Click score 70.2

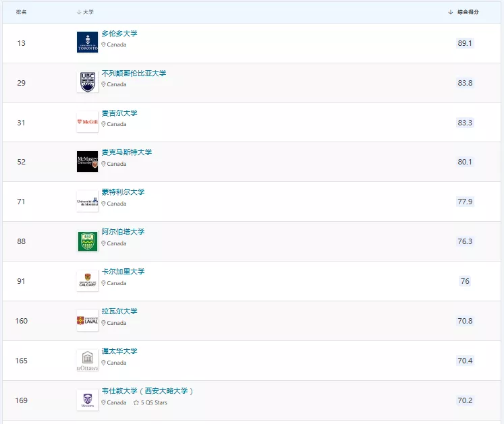click(465, 400)
